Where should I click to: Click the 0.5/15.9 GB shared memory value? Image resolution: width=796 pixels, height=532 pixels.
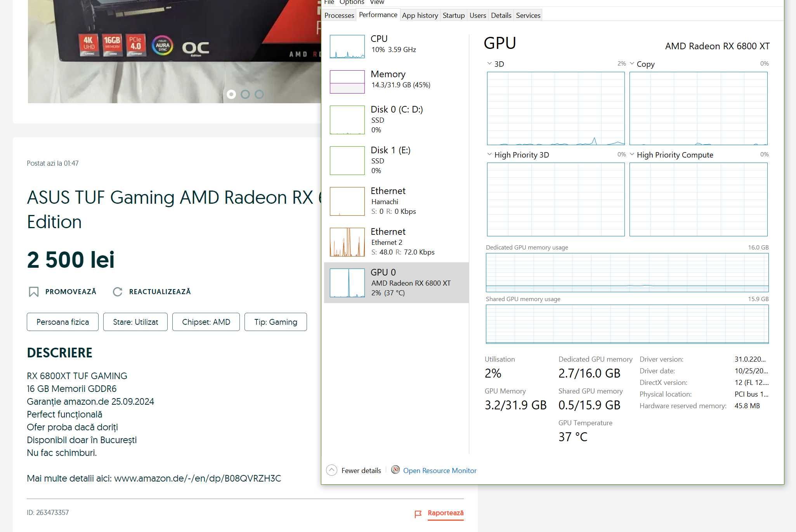(589, 405)
